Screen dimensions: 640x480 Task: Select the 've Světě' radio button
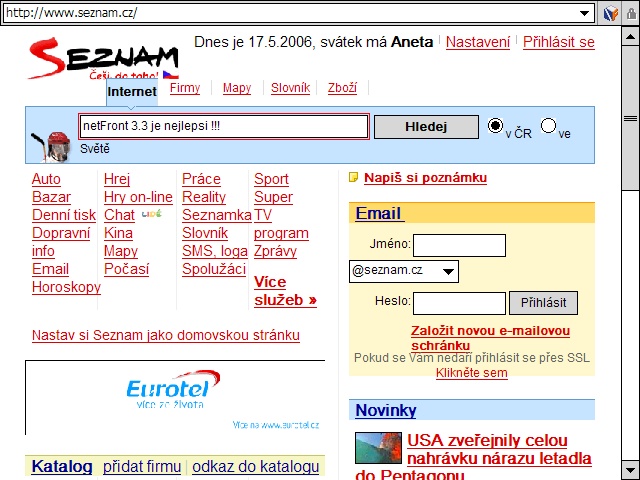click(x=548, y=126)
